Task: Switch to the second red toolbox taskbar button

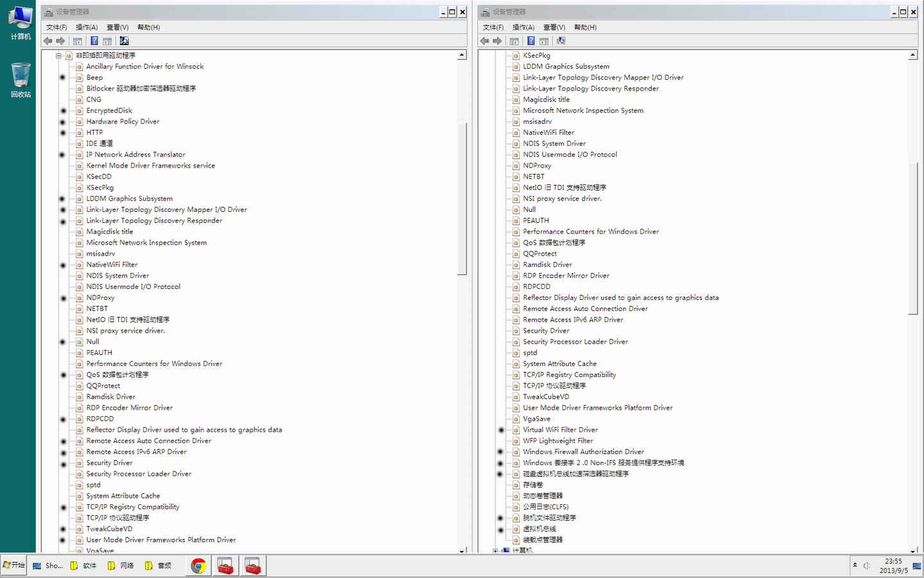Action: coord(253,566)
